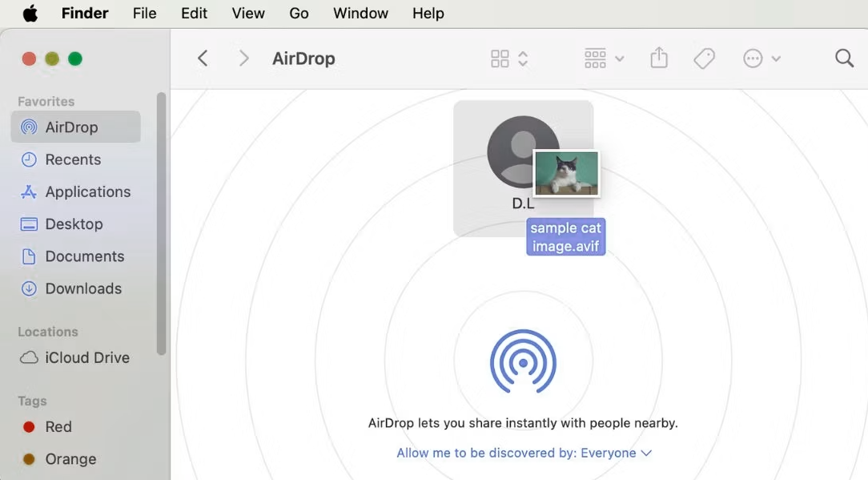Open Allow me to be discovered by dropdown
This screenshot has height=480, width=868.
pyautogui.click(x=524, y=453)
